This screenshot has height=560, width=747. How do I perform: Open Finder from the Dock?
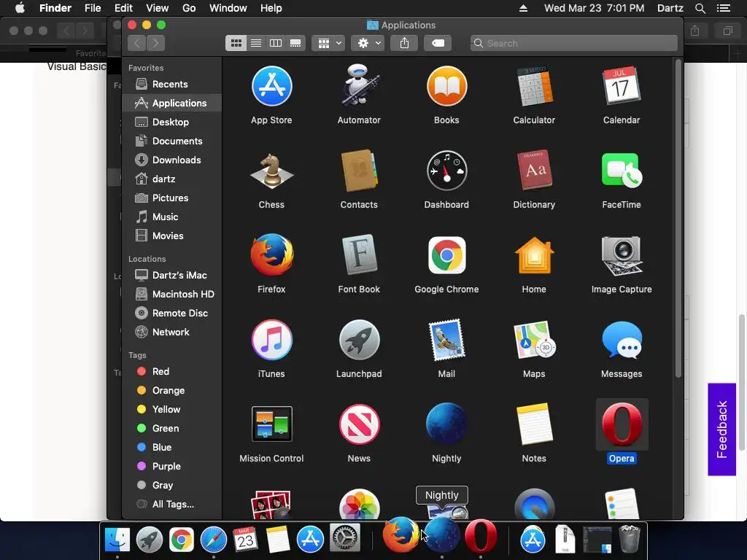117,540
